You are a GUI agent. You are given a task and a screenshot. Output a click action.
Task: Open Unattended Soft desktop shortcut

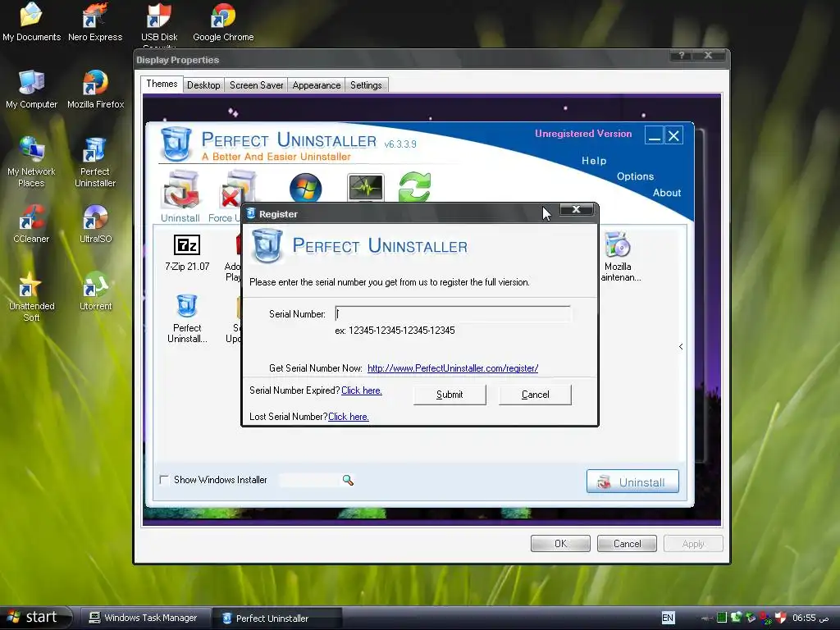[31, 297]
